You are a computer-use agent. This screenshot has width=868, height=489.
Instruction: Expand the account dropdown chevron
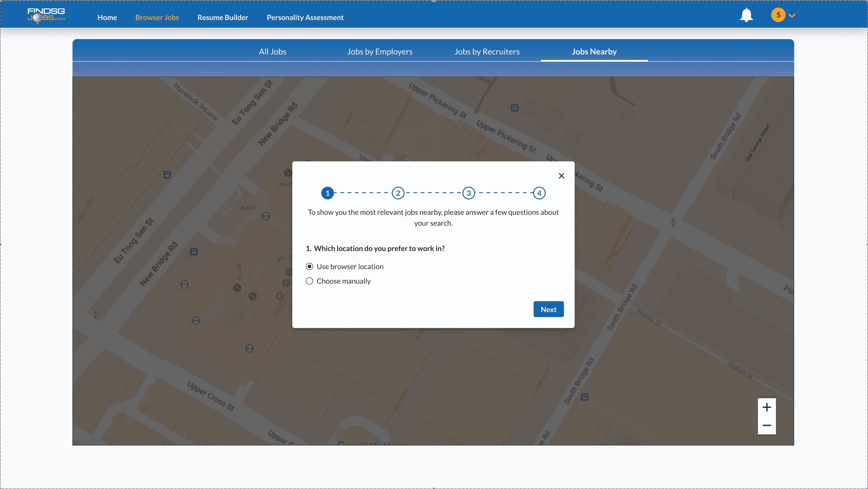point(792,16)
